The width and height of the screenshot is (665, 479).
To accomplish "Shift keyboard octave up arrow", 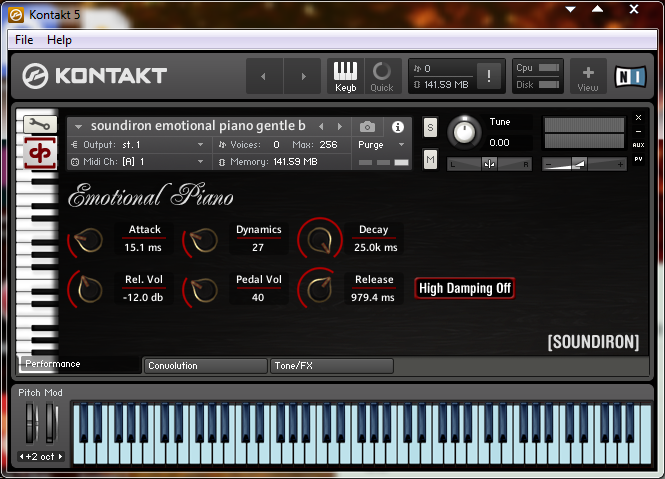I will [61, 457].
